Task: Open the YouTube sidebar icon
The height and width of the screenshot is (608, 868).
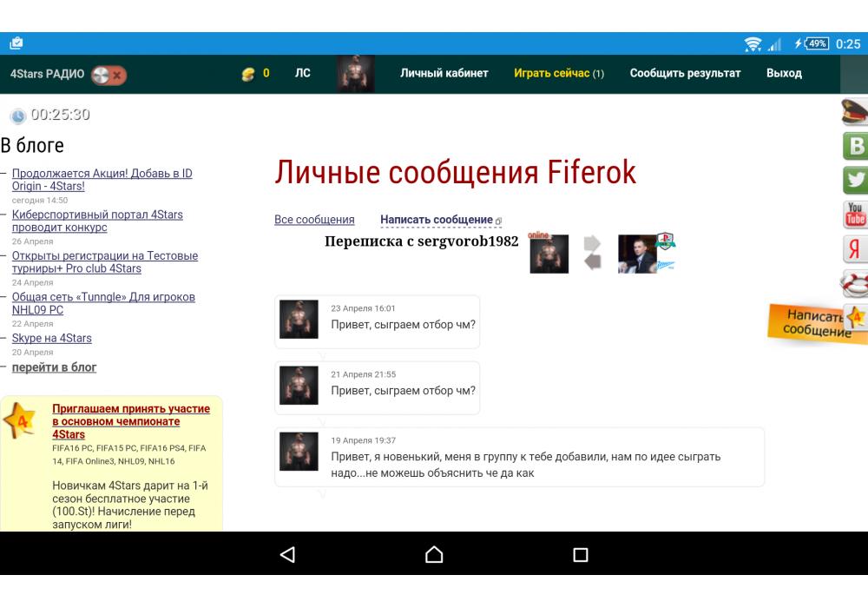Action: 856,214
